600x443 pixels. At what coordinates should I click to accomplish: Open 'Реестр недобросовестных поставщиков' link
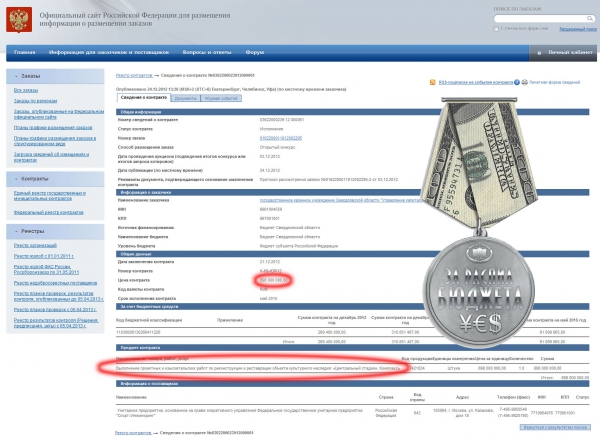[55, 283]
